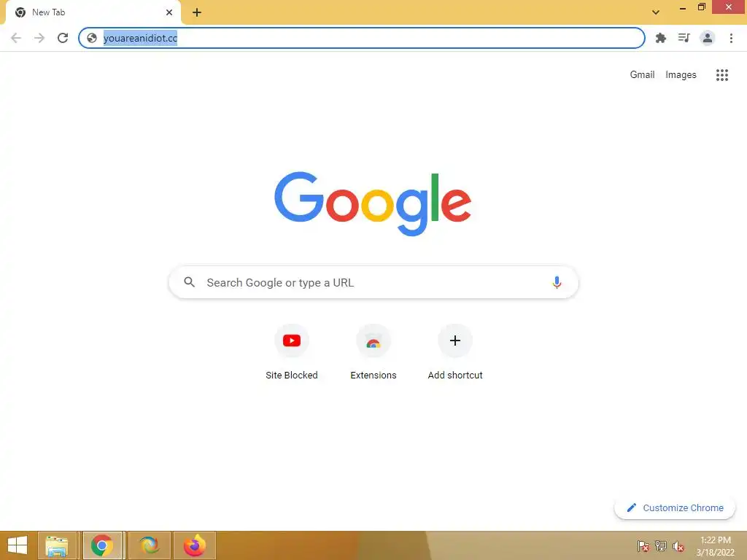Click the browser forward arrow
Image resolution: width=747 pixels, height=560 pixels.
[39, 38]
